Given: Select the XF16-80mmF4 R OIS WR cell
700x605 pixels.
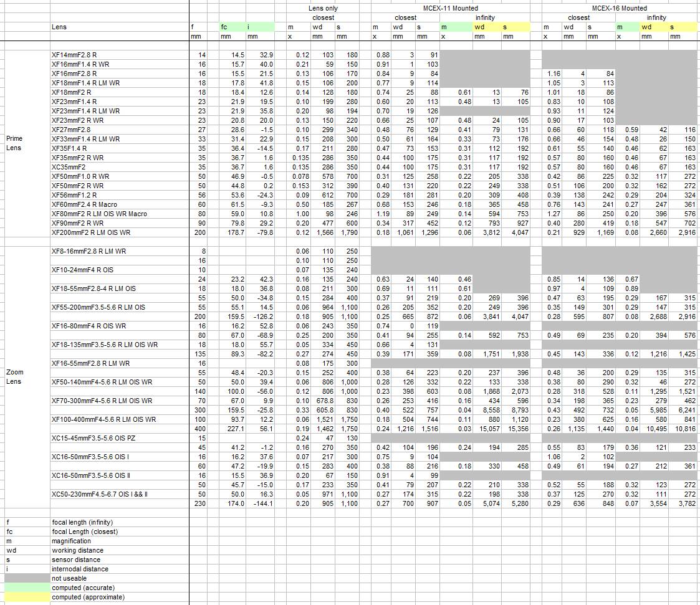Looking at the screenshot, I should tap(119, 326).
